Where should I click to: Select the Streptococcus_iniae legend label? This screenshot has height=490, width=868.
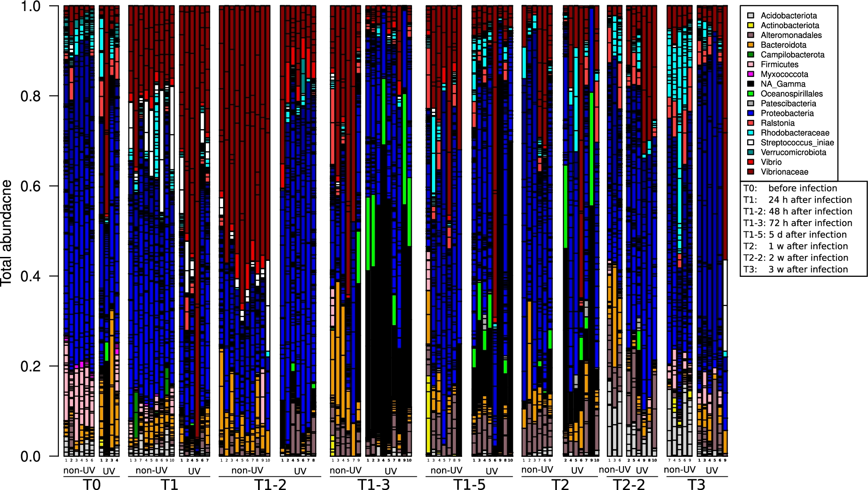tap(797, 143)
